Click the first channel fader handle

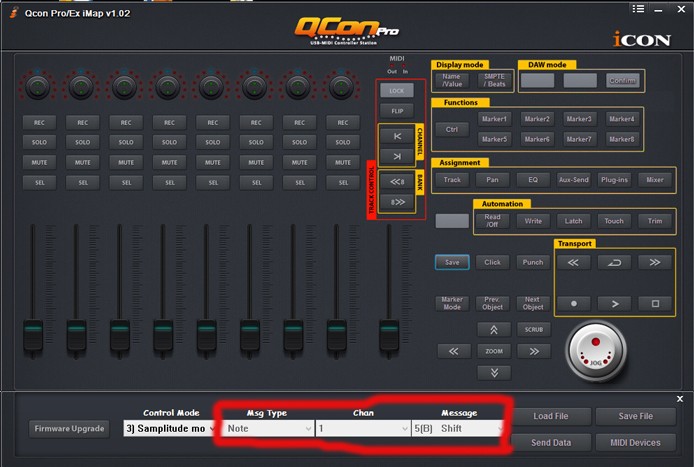(x=33, y=334)
